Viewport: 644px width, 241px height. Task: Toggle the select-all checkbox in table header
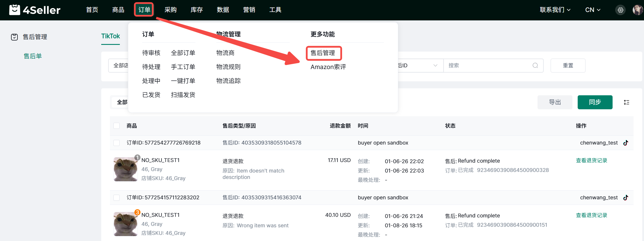117,126
